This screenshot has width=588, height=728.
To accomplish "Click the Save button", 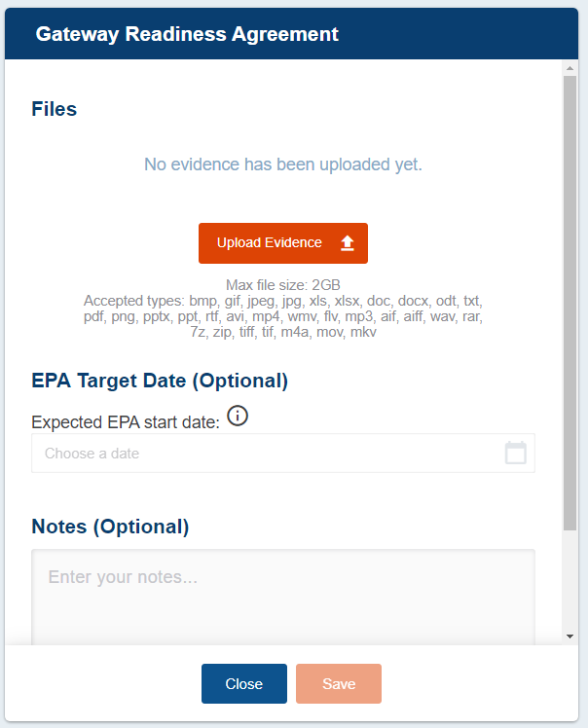I will pos(339,683).
